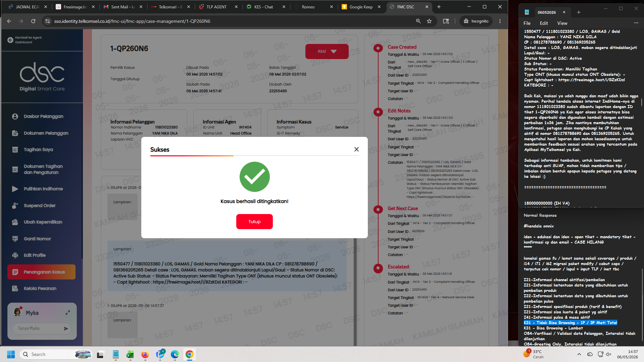Select Penanganan Kasus in sidebar
Image resolution: width=644 pixels, height=362 pixels.
point(41,272)
